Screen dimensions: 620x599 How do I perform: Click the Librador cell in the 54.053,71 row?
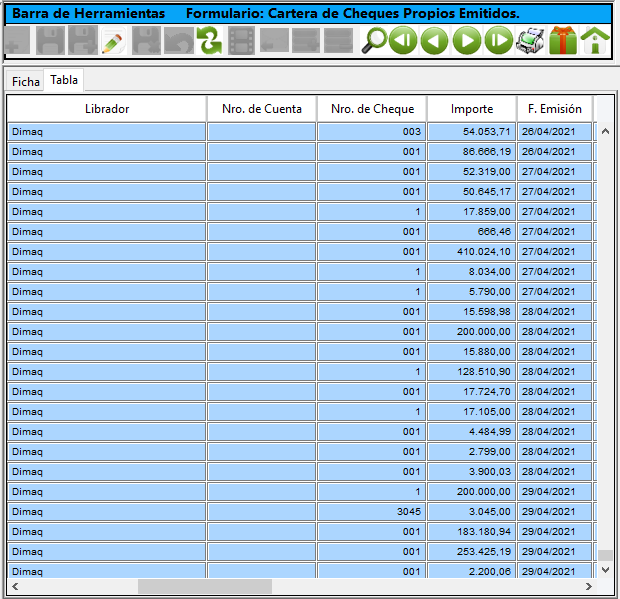pyautogui.click(x=107, y=132)
